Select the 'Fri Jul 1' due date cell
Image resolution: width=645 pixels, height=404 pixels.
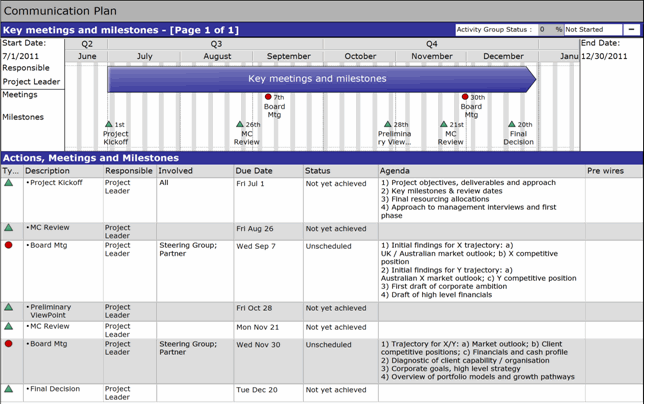269,200
